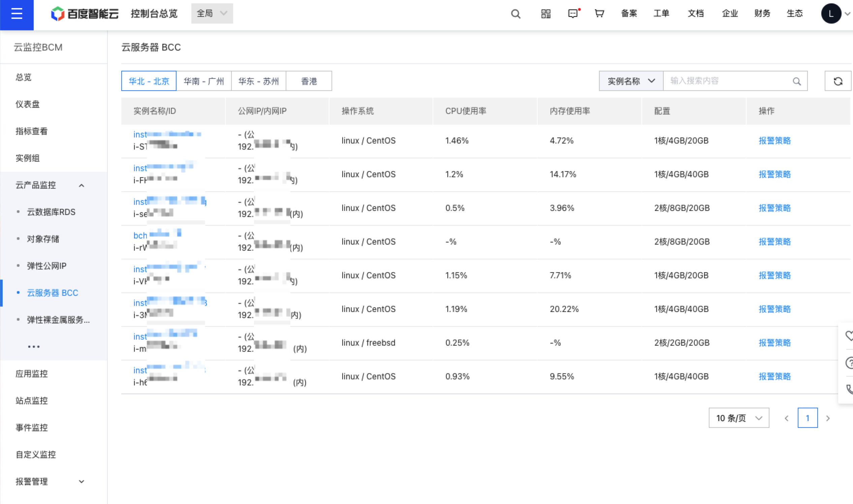Viewport: 853px width, 504px height.
Task: Click the 云监控BCM sidebar title
Action: 38,47
